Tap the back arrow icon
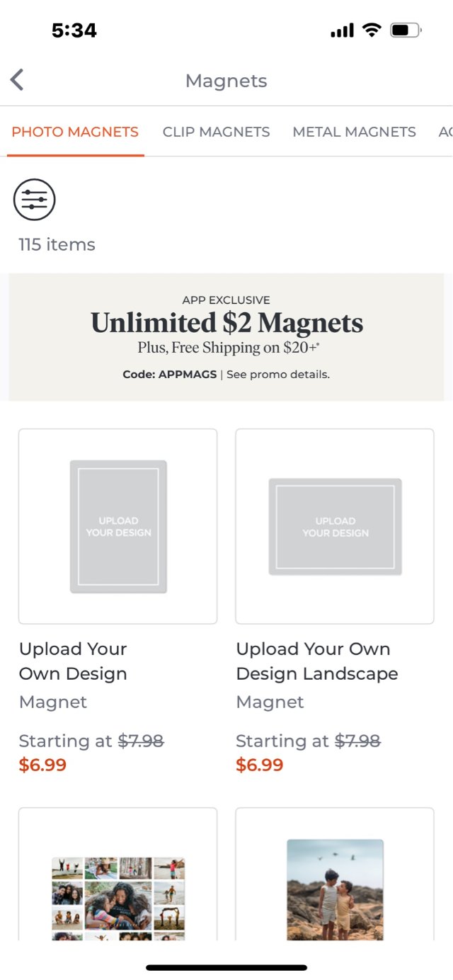 click(18, 80)
